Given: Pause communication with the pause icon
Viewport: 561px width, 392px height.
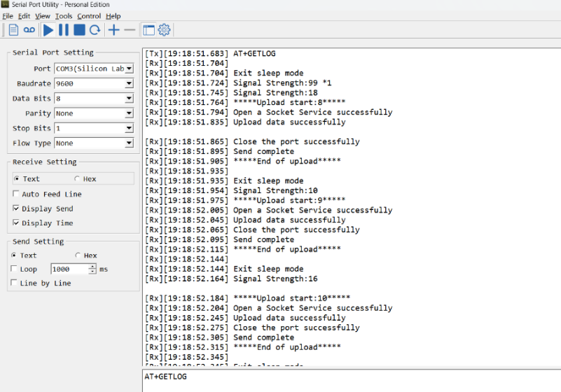Looking at the screenshot, I should [x=64, y=30].
